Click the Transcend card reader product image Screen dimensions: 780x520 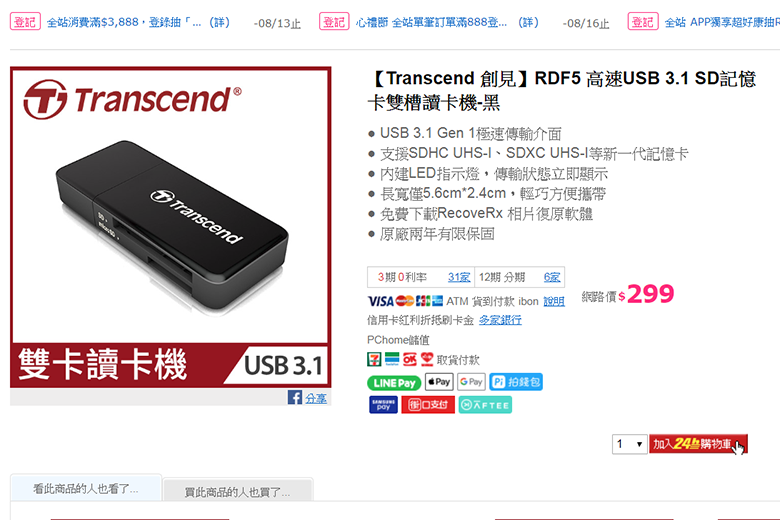pyautogui.click(x=171, y=227)
